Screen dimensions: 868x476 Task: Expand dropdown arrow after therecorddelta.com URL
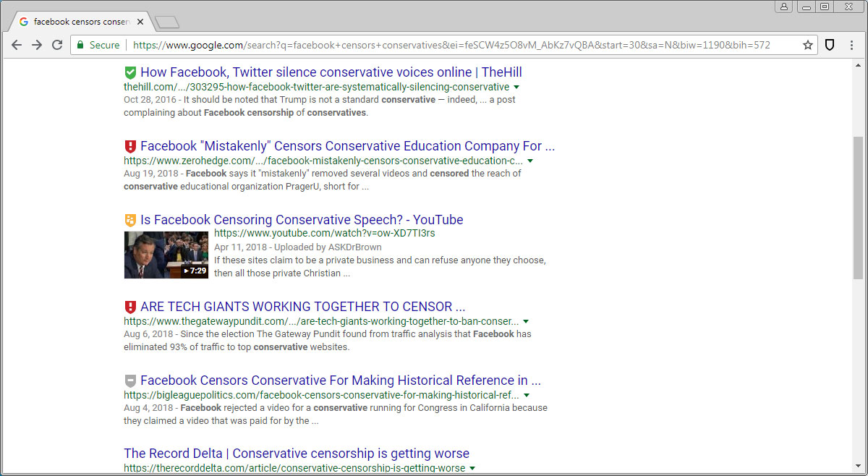[472, 469]
